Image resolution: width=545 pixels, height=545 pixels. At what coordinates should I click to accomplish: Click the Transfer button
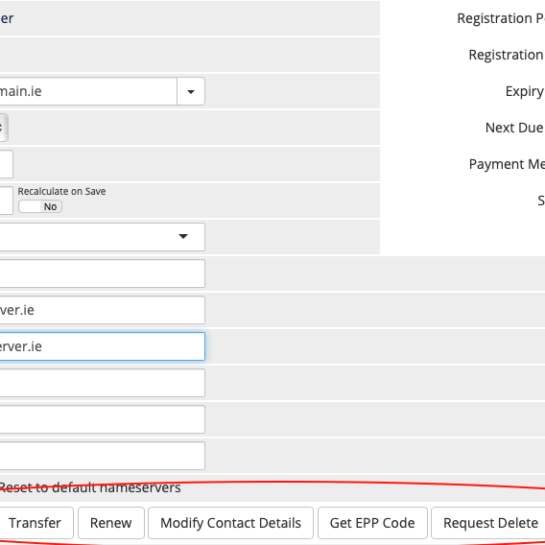tap(36, 523)
